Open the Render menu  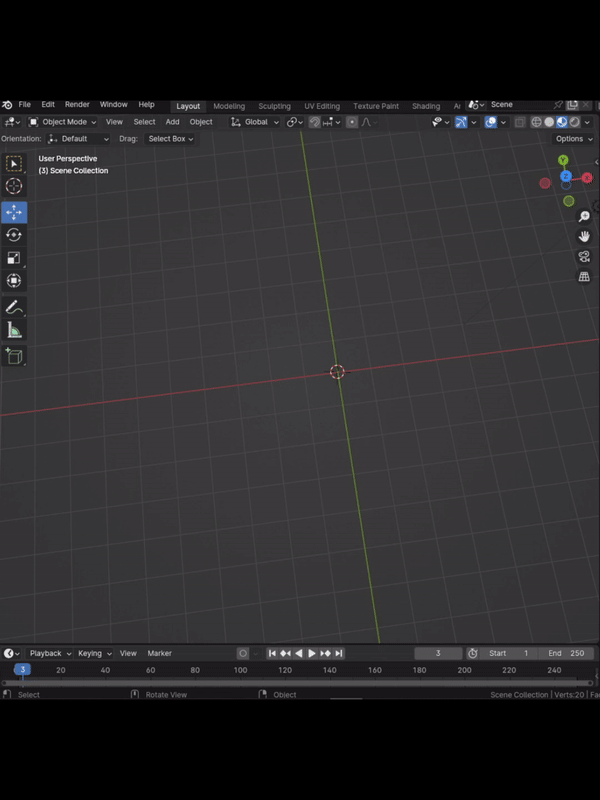(x=77, y=105)
